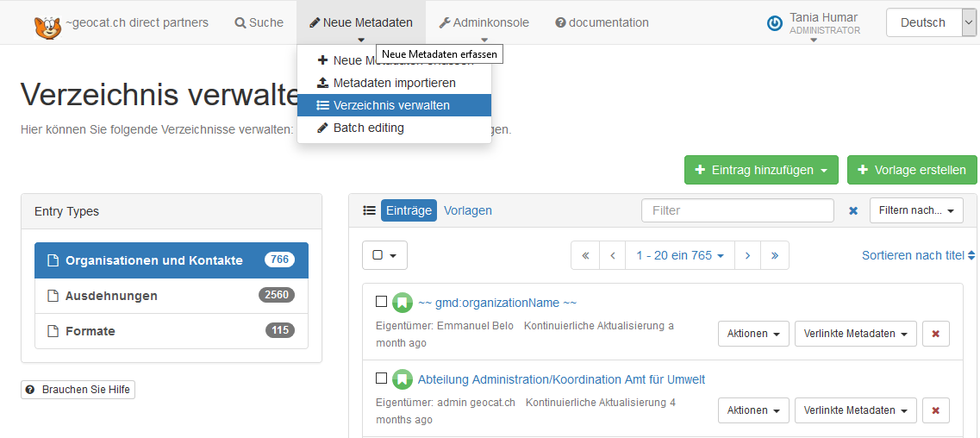980x438 pixels.
Task: Select Formate entry type
Action: coord(172,331)
